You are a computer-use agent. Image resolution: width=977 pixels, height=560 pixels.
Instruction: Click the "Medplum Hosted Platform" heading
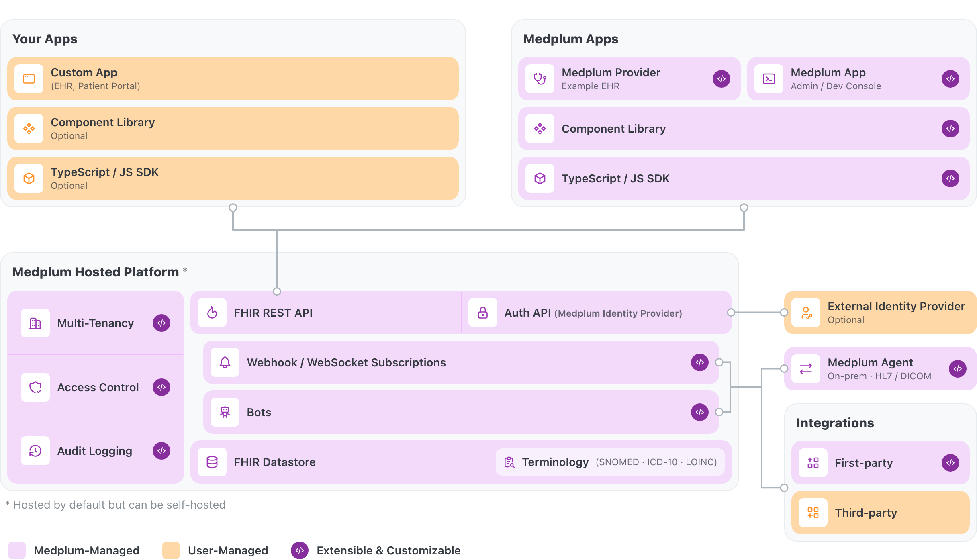point(96,272)
